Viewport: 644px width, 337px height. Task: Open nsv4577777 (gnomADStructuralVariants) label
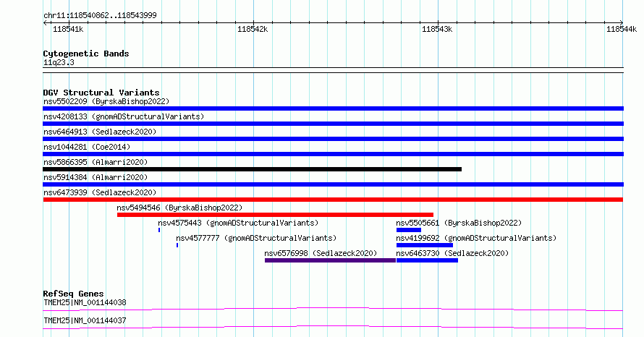(256, 238)
